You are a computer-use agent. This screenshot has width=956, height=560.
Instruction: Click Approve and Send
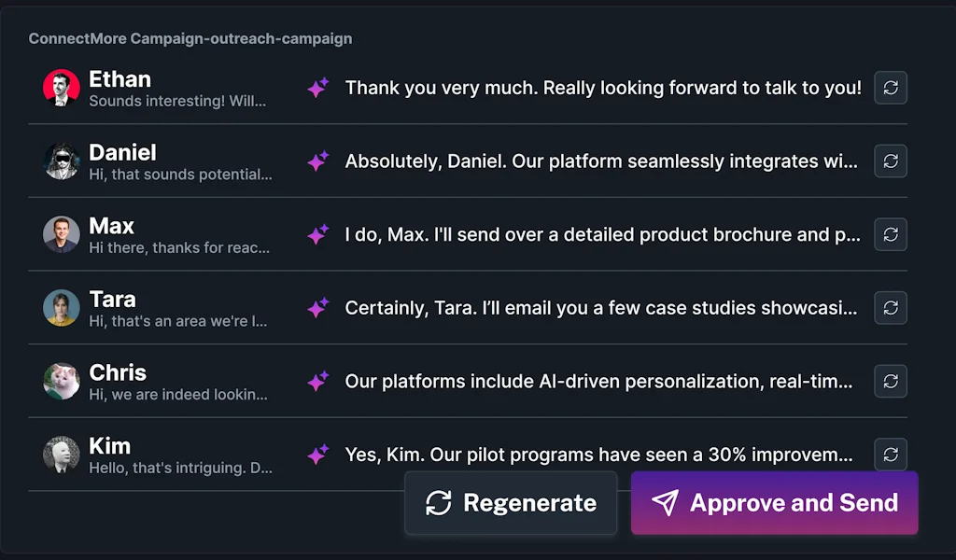774,503
